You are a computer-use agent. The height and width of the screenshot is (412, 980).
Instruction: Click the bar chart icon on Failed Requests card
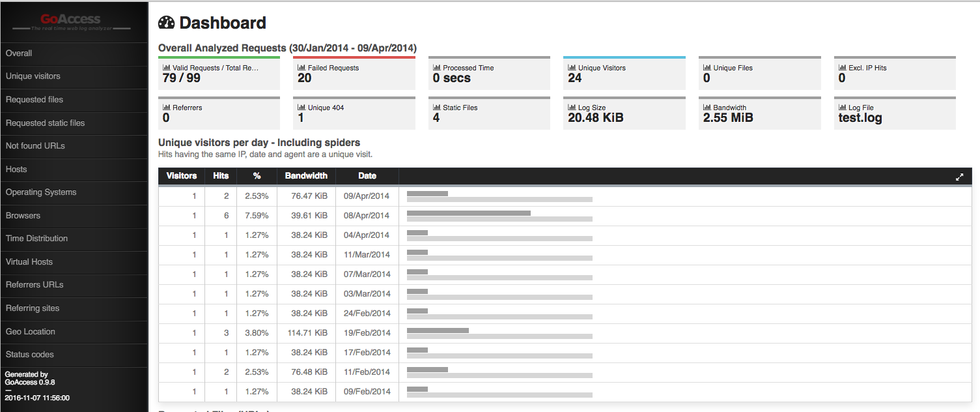point(301,68)
